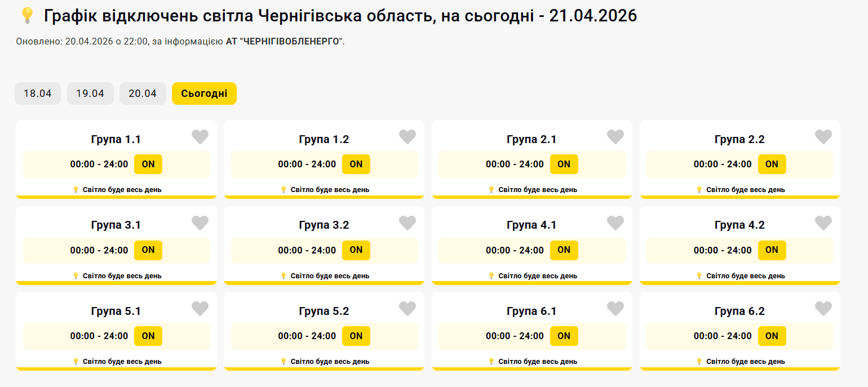Heart the Група 6.2 card
The width and height of the screenshot is (868, 387).
pos(823,309)
